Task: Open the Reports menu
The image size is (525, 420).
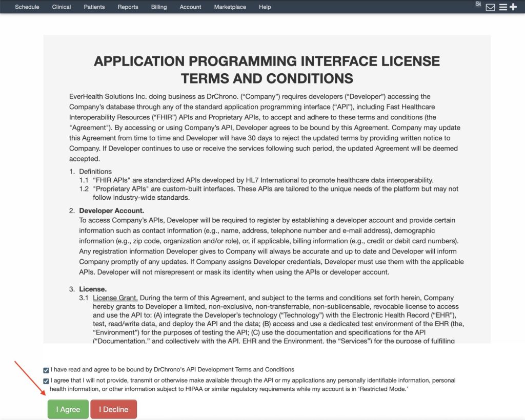Action: [128, 7]
